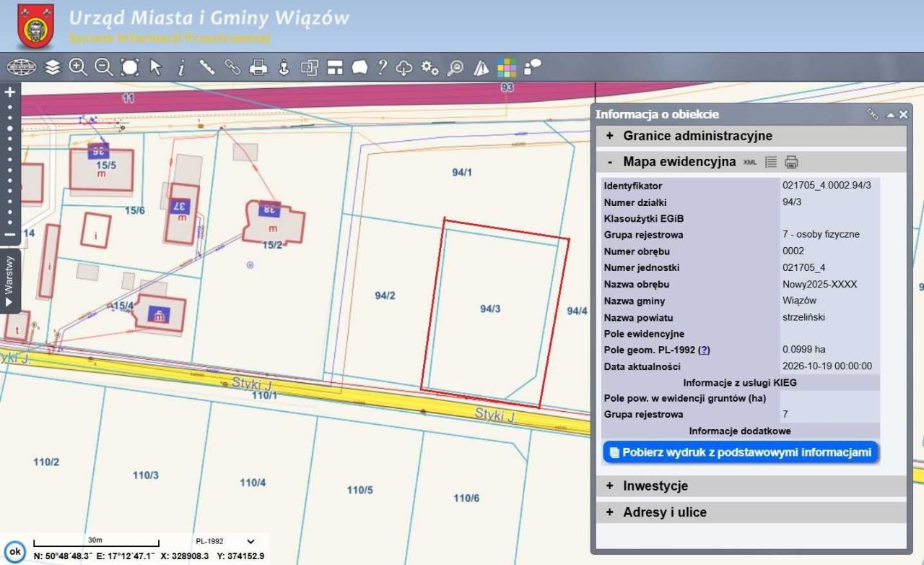Viewport: 924px width, 565px height.
Task: Click the overlapping windows icon in toolbar
Action: pos(309,67)
